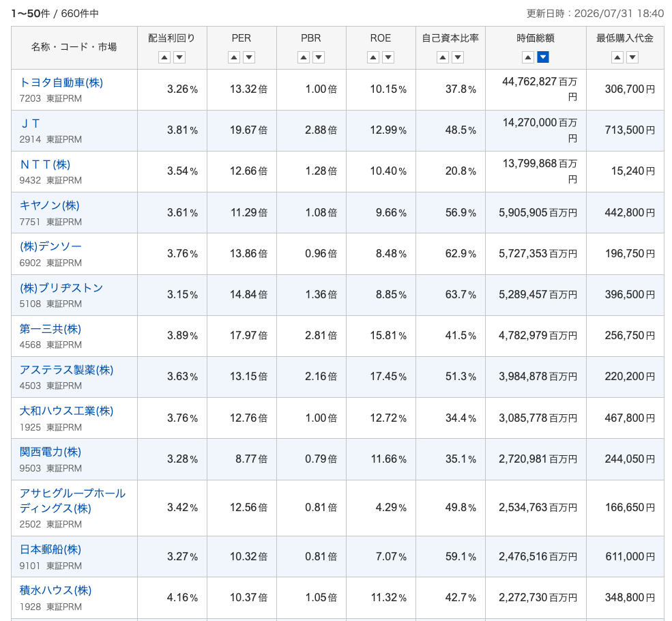Click the 更新日時 timestamp text
The image size is (672, 621).
[x=595, y=14]
